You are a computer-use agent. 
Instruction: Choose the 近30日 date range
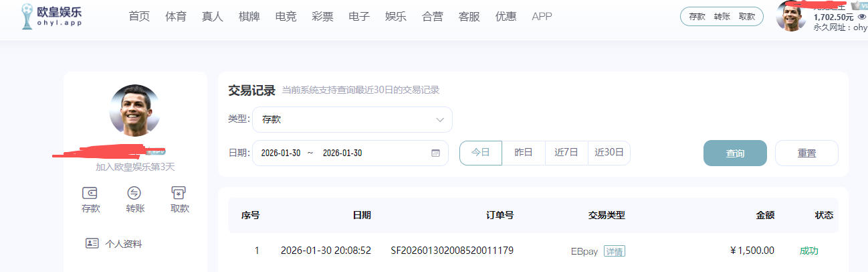click(x=609, y=153)
